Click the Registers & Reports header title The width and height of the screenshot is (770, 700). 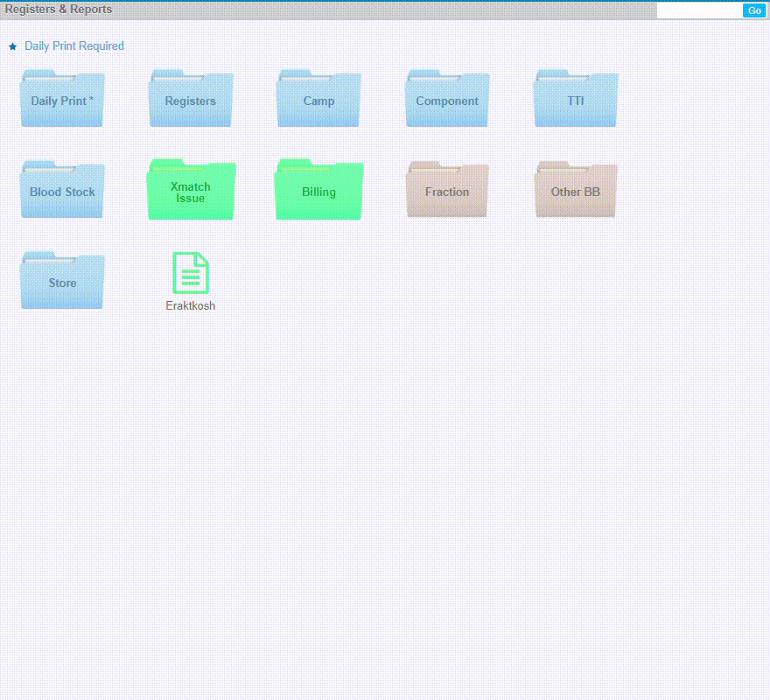[59, 10]
